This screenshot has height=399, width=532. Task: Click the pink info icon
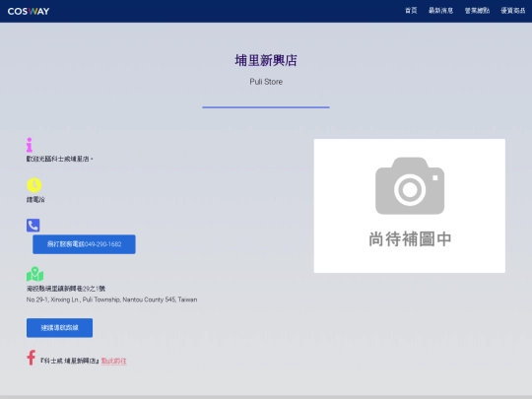[30, 145]
